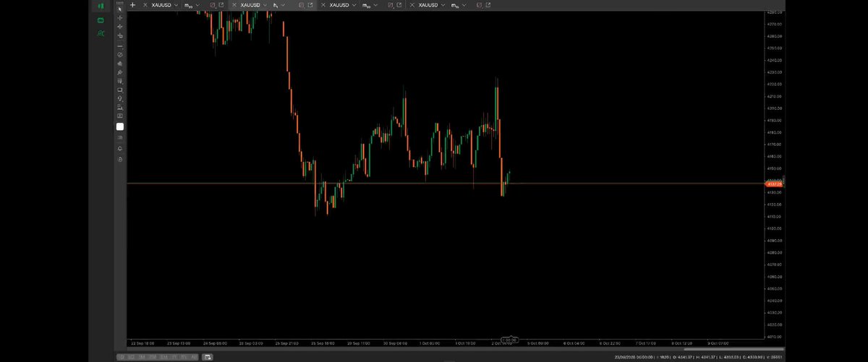Image resolution: width=868 pixels, height=362 pixels.
Task: Switch to the XAUUSD h1 tab
Action: coord(250,5)
